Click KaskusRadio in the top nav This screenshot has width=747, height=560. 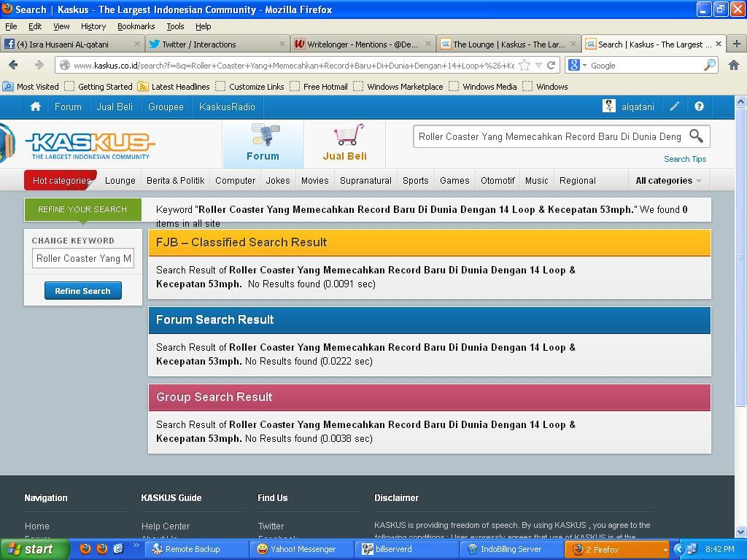pyautogui.click(x=227, y=106)
